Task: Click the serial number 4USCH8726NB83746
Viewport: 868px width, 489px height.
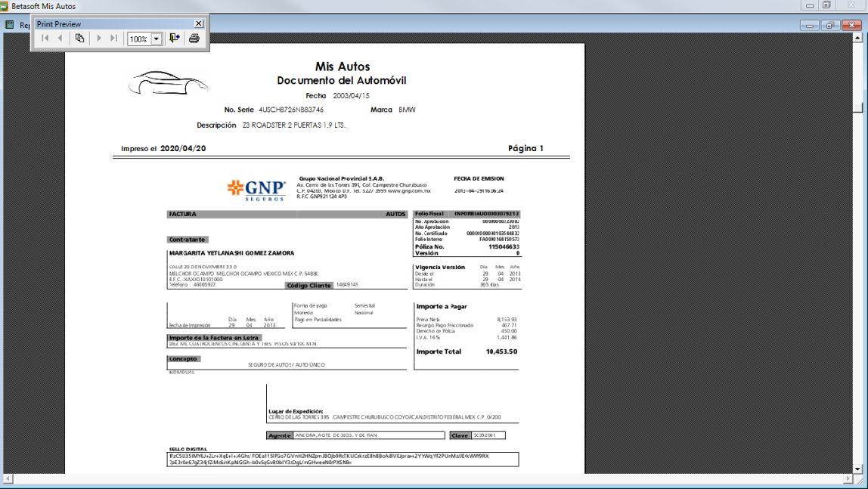Action: (x=291, y=110)
